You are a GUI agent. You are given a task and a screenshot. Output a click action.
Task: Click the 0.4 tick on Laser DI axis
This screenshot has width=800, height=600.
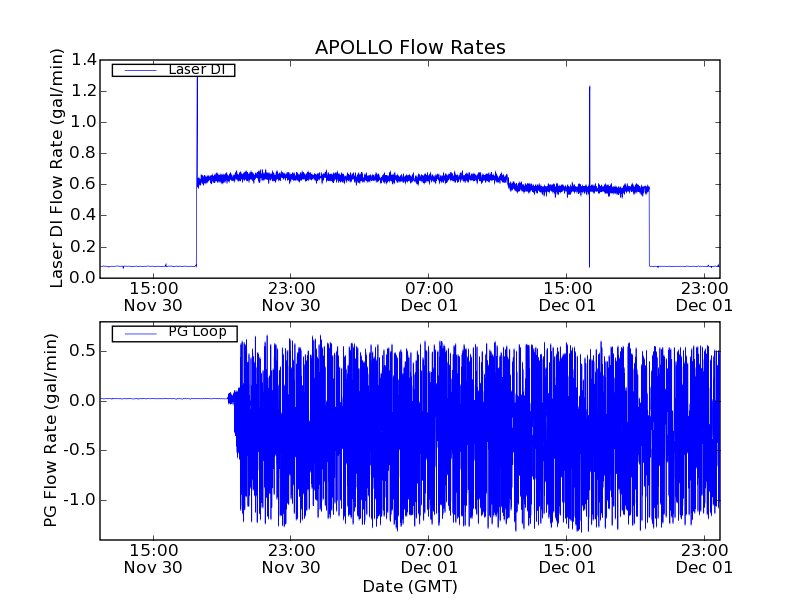[83, 216]
